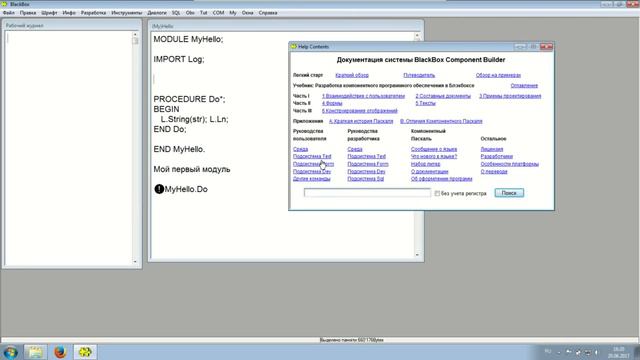Open 'Подсистема Text' under developer guides

(x=366, y=156)
